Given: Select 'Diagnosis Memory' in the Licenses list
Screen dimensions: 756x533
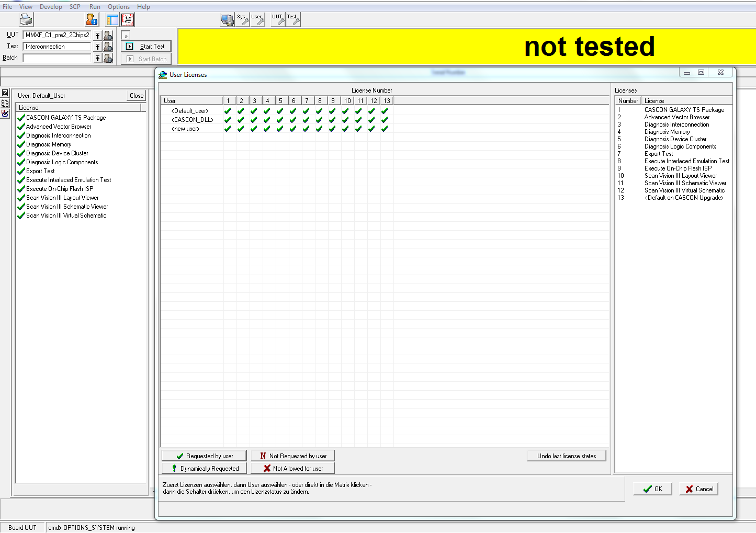Looking at the screenshot, I should tap(667, 132).
